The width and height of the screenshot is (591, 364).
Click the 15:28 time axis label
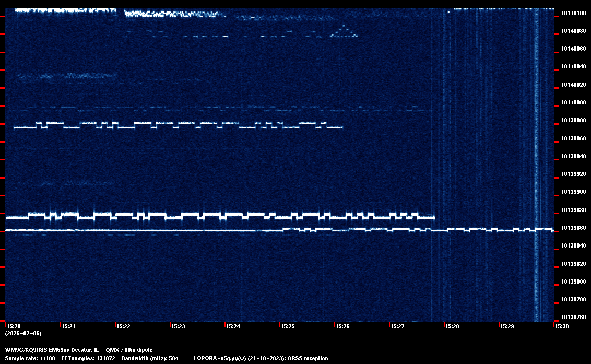[452, 326]
